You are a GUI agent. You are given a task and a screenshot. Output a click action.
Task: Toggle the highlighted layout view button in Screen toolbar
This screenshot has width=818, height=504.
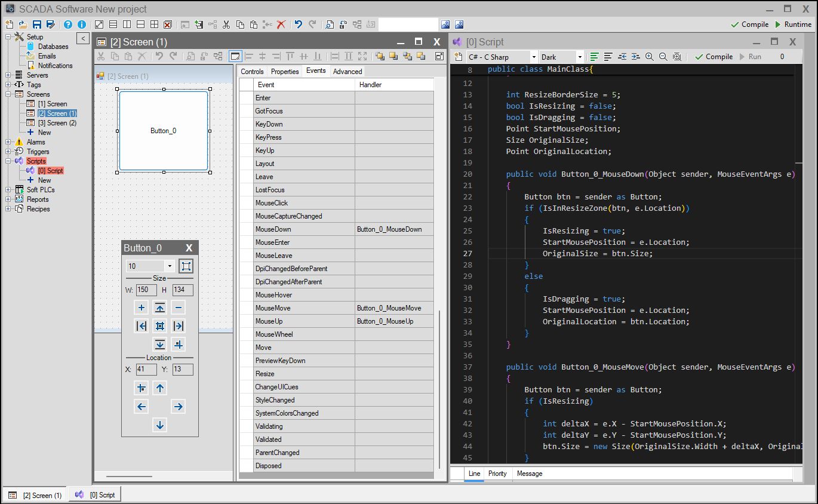click(235, 56)
